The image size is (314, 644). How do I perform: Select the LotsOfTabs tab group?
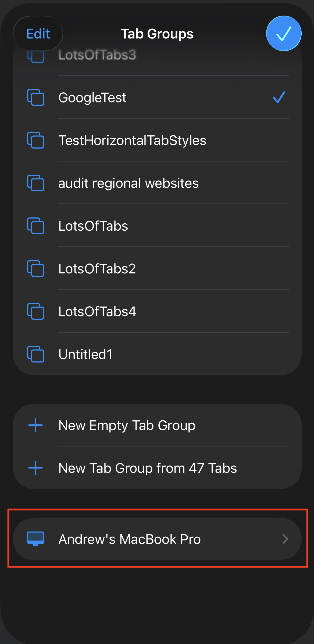click(93, 226)
